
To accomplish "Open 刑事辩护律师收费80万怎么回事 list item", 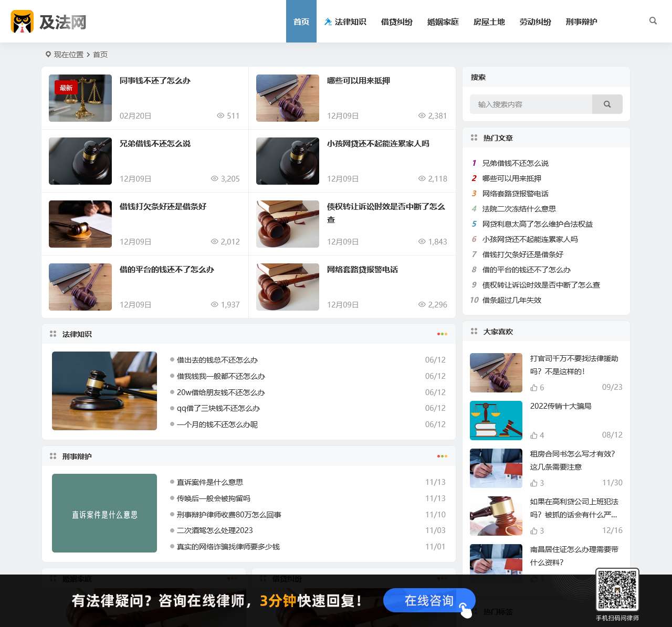I will click(229, 515).
